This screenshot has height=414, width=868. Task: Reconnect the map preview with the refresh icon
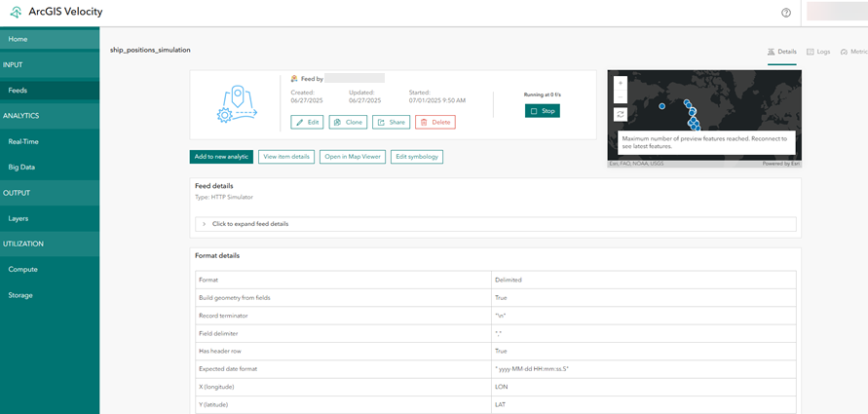[x=620, y=115]
